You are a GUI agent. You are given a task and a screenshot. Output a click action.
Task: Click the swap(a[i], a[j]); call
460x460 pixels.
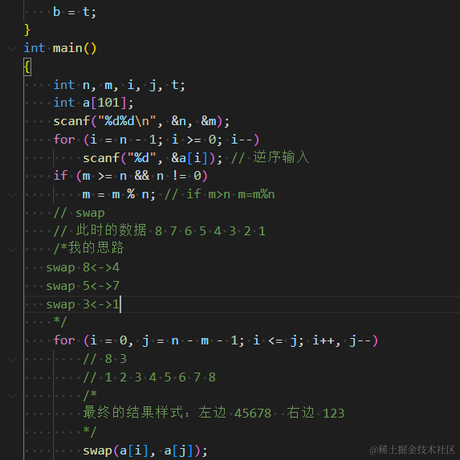pos(145,451)
